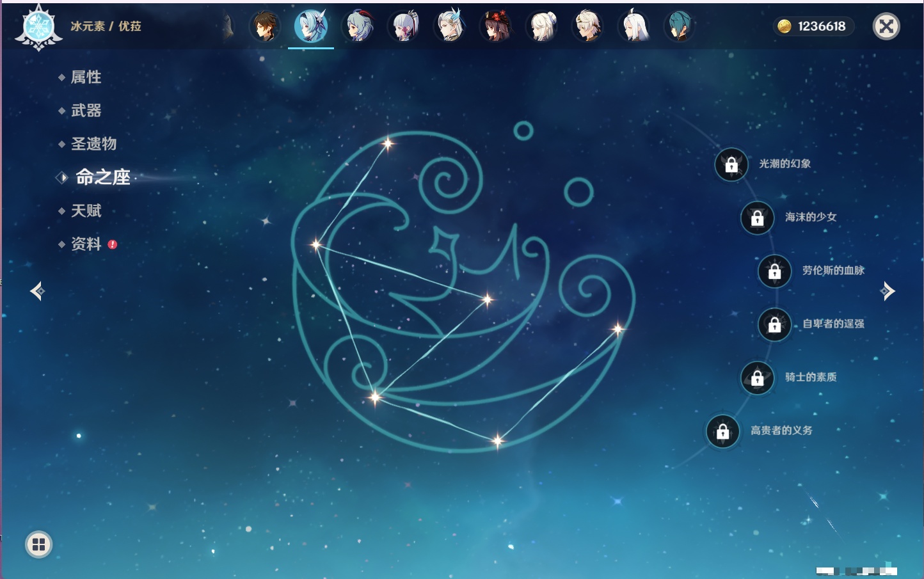Open the locked 劳伦斯的血脉 constellation icon
The image size is (924, 579).
(774, 271)
